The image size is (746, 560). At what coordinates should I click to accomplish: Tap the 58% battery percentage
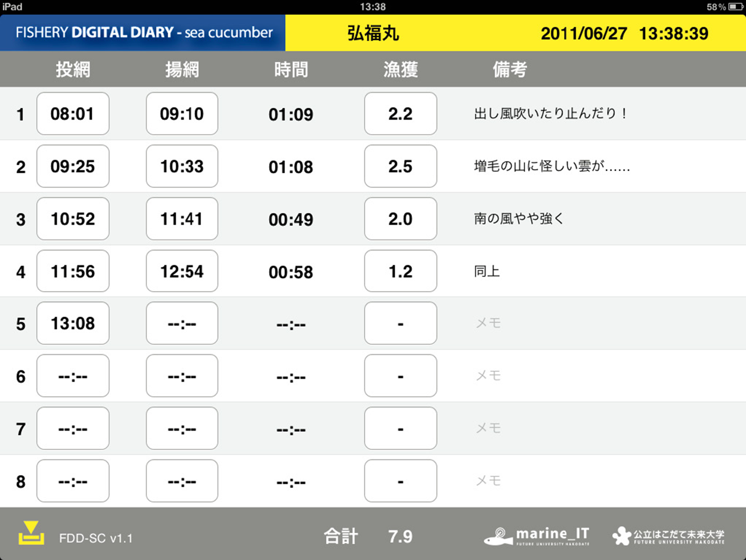pos(716,7)
